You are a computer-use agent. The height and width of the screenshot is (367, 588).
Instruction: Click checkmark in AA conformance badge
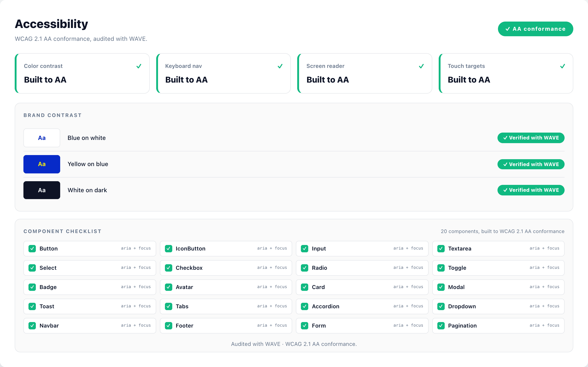[x=508, y=29]
